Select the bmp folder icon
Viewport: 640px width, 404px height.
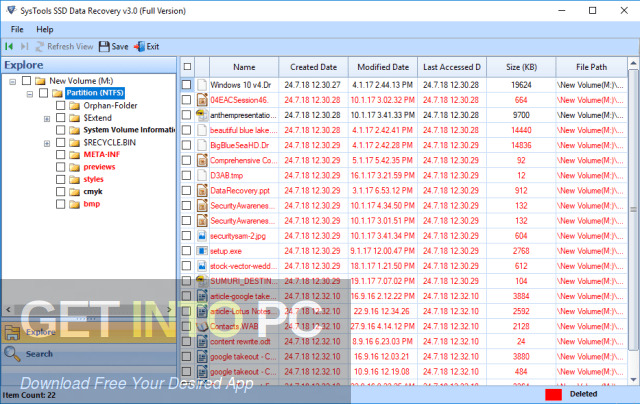[x=74, y=204]
